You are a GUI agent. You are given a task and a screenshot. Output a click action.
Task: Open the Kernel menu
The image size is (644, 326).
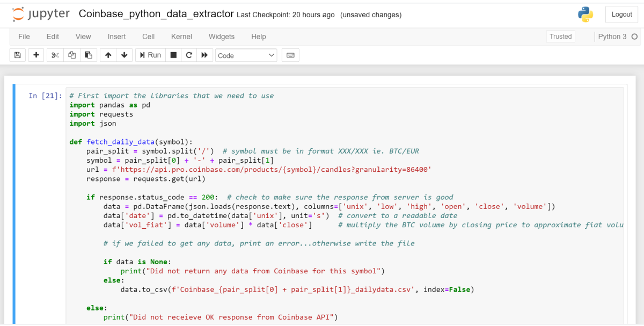181,37
